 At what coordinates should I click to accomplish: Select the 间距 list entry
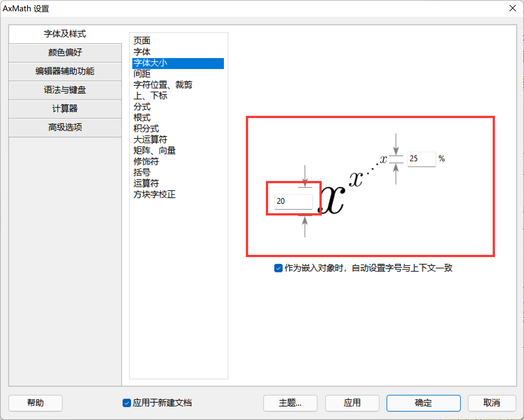pyautogui.click(x=142, y=74)
